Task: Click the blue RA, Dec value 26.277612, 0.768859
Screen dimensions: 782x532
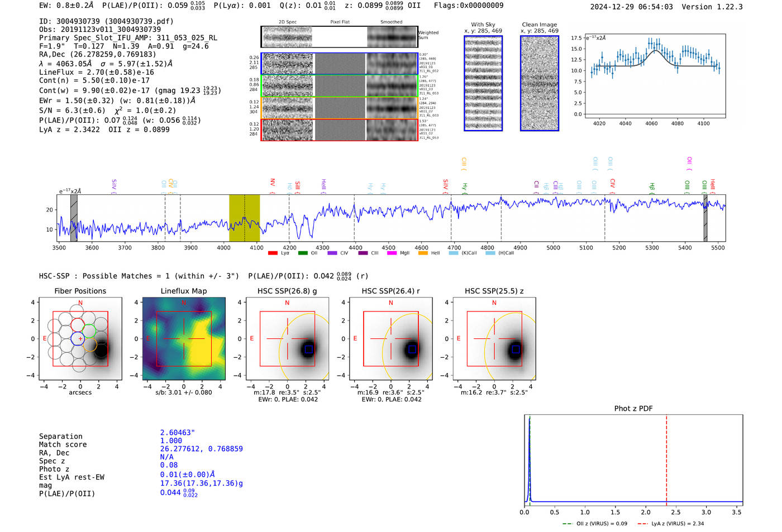Action: click(x=201, y=449)
